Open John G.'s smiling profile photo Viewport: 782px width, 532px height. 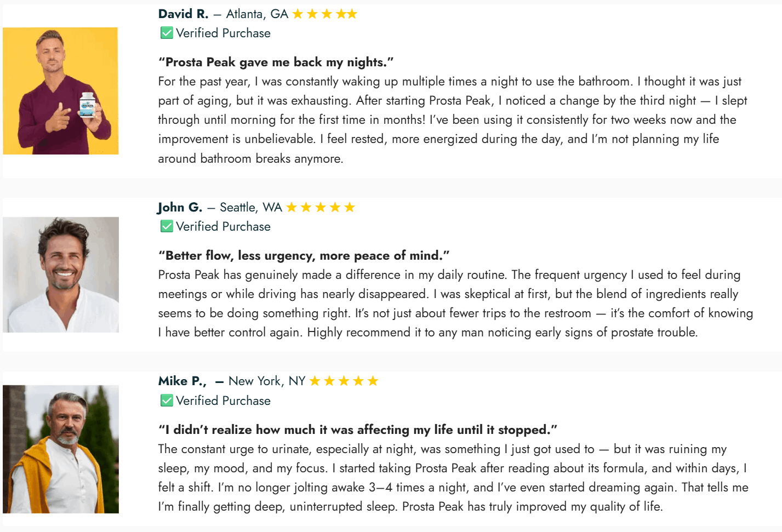(x=61, y=274)
